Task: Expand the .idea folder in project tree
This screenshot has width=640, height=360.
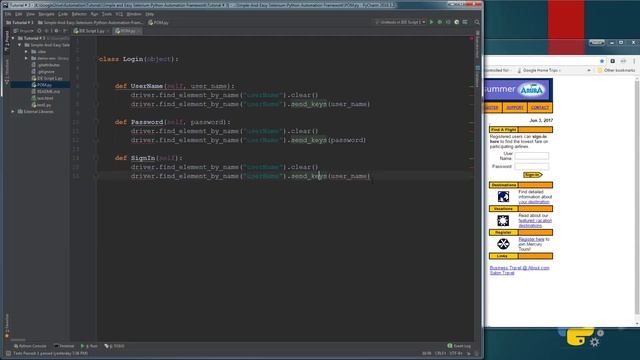Action: [27, 52]
